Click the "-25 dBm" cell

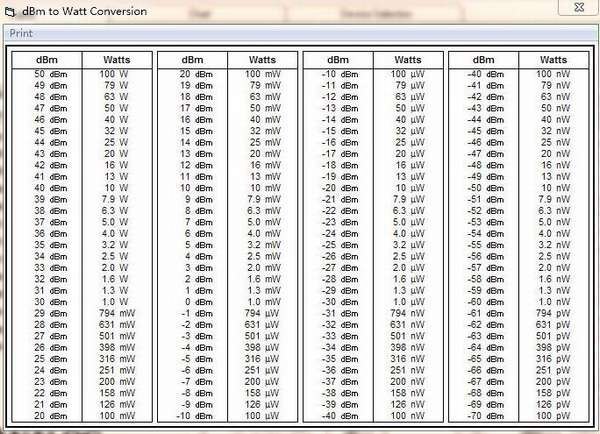pyautogui.click(x=340, y=245)
